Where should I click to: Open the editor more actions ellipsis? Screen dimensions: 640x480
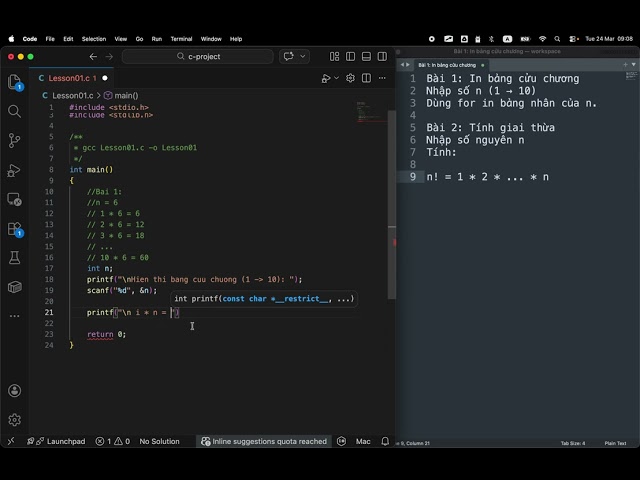coord(382,78)
